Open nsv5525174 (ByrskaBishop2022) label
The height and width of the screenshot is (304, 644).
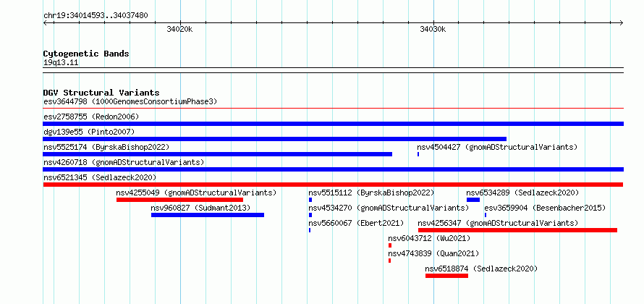106,147
